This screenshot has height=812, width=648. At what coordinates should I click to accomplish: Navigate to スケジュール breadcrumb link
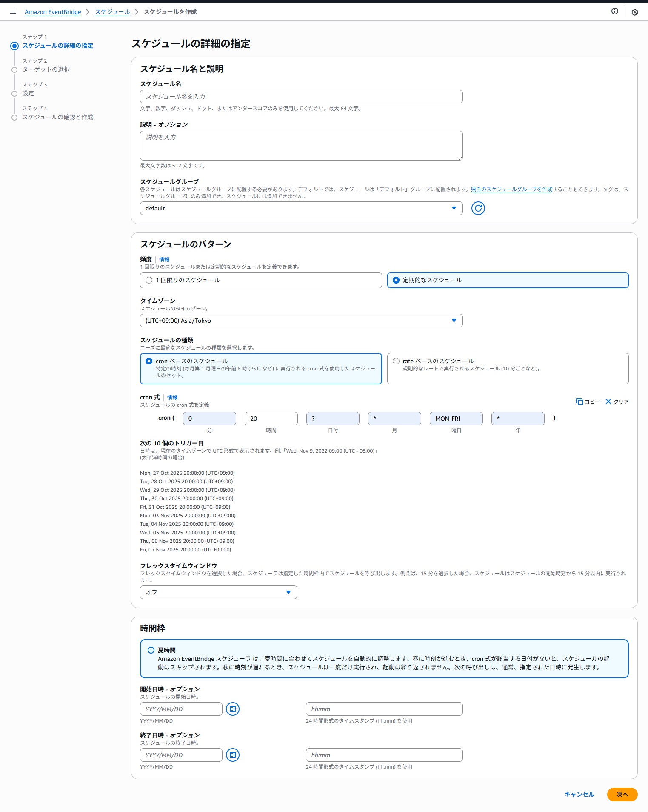tap(112, 12)
